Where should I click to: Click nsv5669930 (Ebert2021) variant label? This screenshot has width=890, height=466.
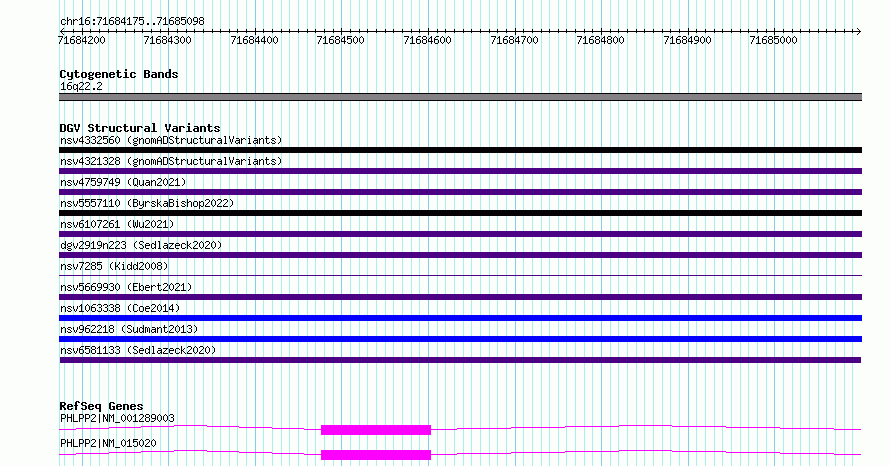coord(126,287)
